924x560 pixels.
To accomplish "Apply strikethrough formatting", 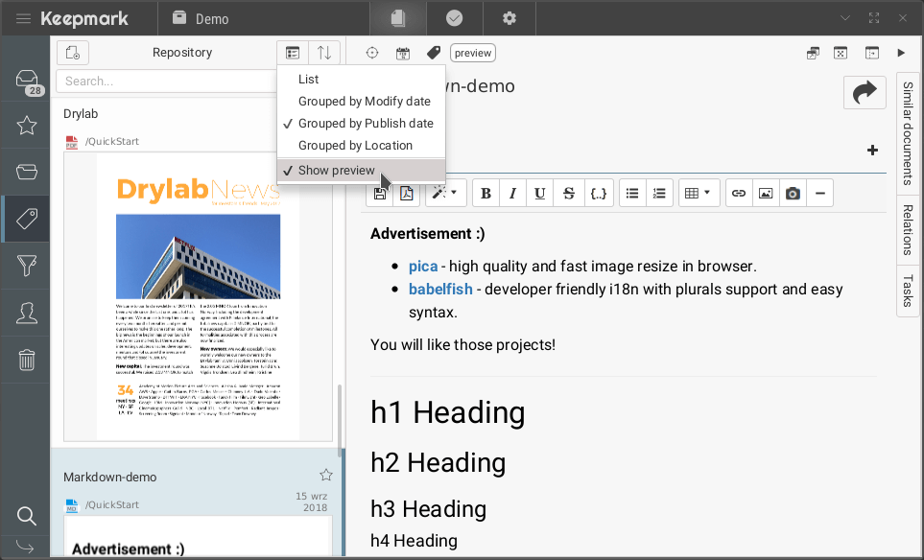I will click(568, 193).
